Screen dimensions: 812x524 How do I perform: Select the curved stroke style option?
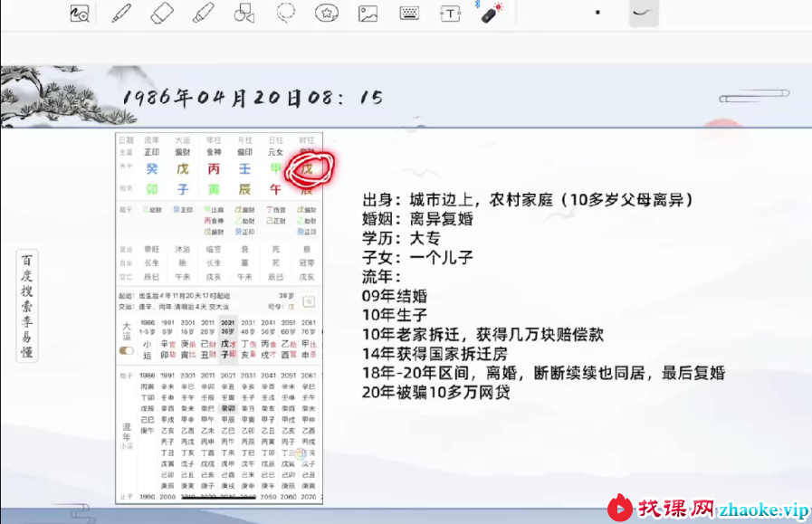[644, 13]
